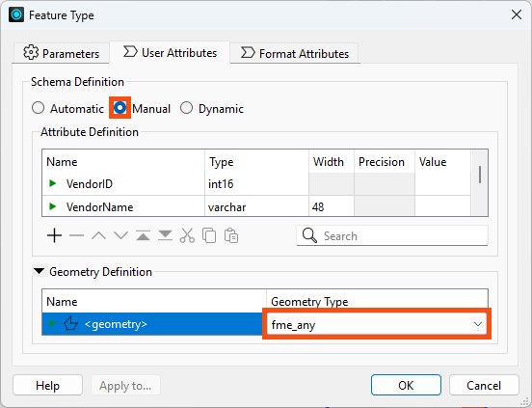
Task: Select the VendorID attribute name
Action: coord(90,183)
